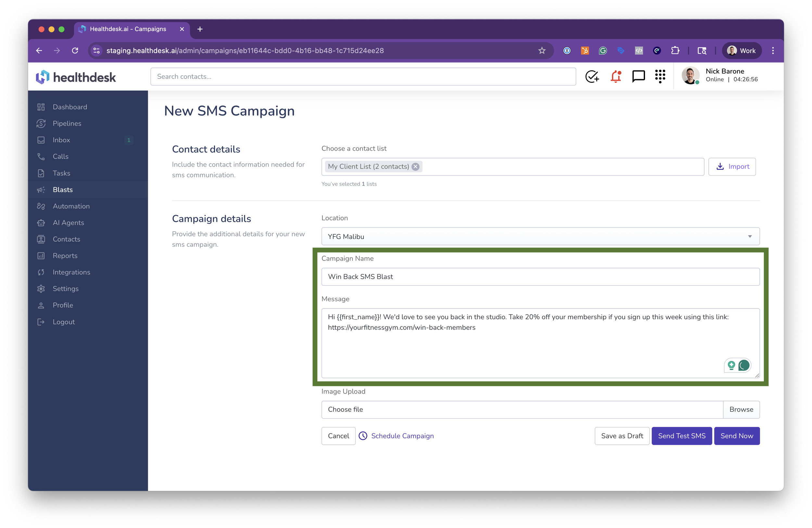Go to AI Agents section
Image resolution: width=812 pixels, height=528 pixels.
pos(68,223)
